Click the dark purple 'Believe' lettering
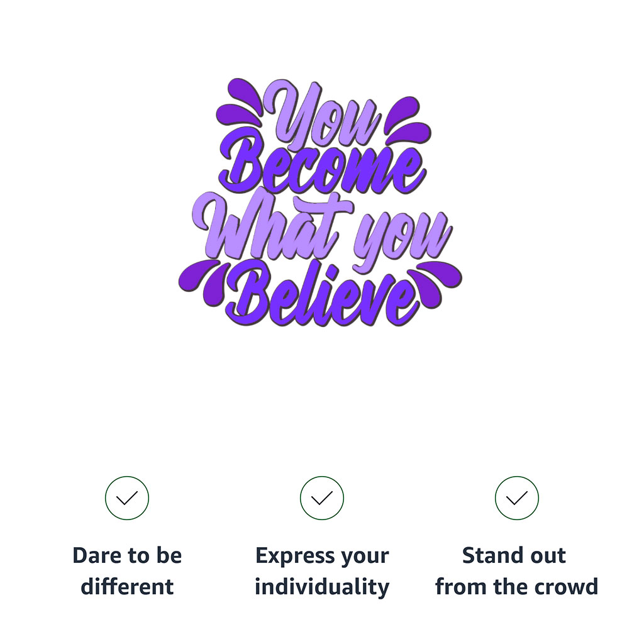Screen dimensions: 644x644 [323, 294]
